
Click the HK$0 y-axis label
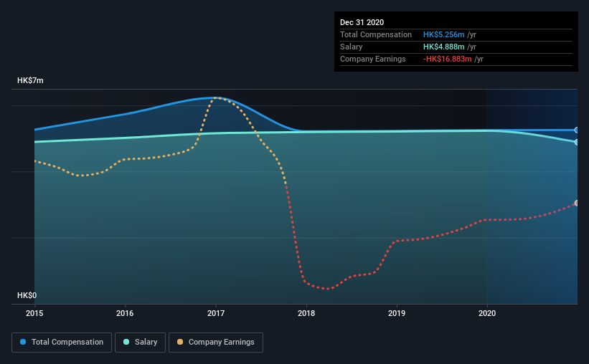point(27,296)
